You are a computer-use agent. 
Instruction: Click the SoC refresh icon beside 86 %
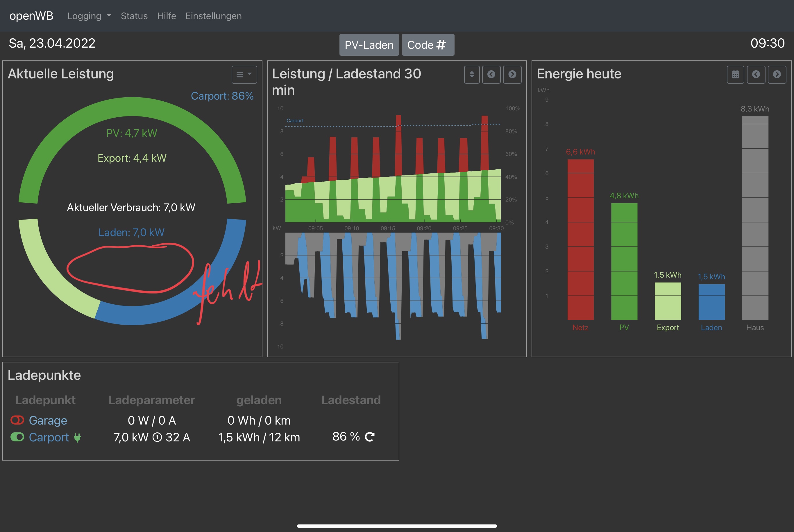(x=369, y=437)
